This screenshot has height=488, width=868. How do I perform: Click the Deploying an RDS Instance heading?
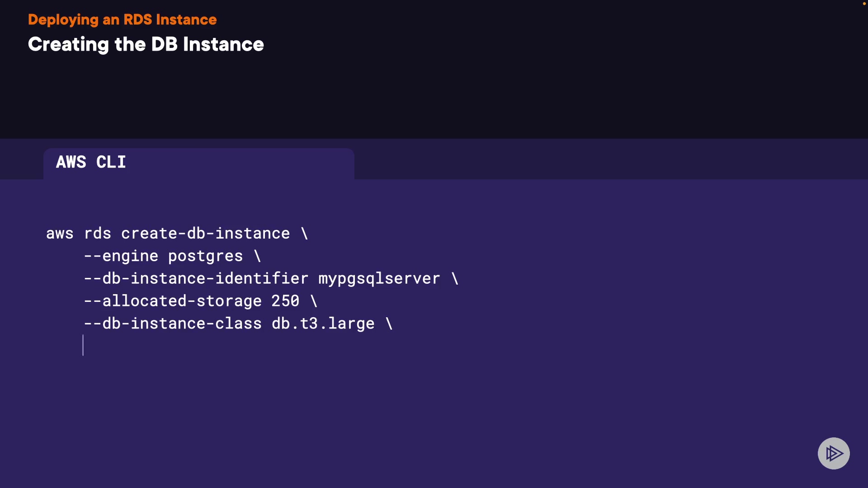pos(122,20)
